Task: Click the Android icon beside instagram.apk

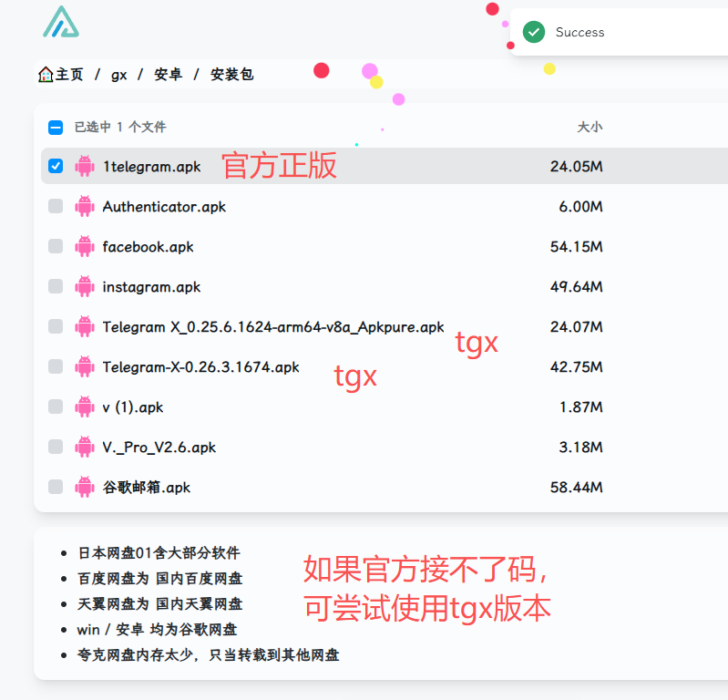Action: pyautogui.click(x=85, y=286)
